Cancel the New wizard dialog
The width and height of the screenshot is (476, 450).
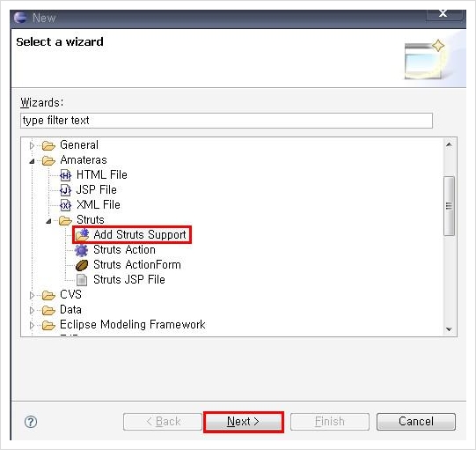tap(416, 422)
